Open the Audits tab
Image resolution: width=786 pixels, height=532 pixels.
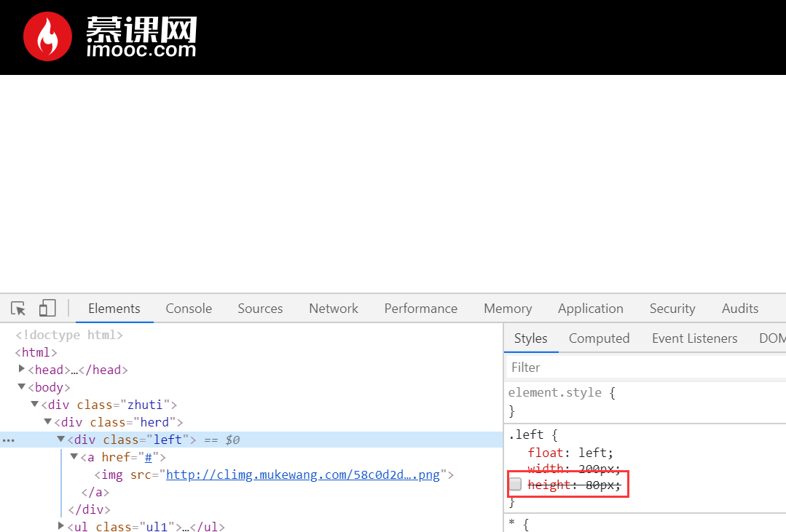tap(740, 309)
